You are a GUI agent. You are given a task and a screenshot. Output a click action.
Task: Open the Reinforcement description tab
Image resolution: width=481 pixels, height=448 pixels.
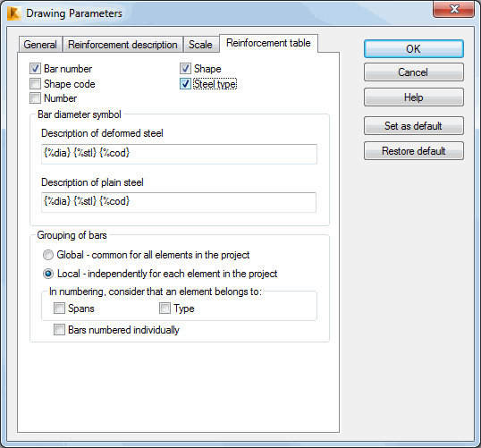point(122,45)
